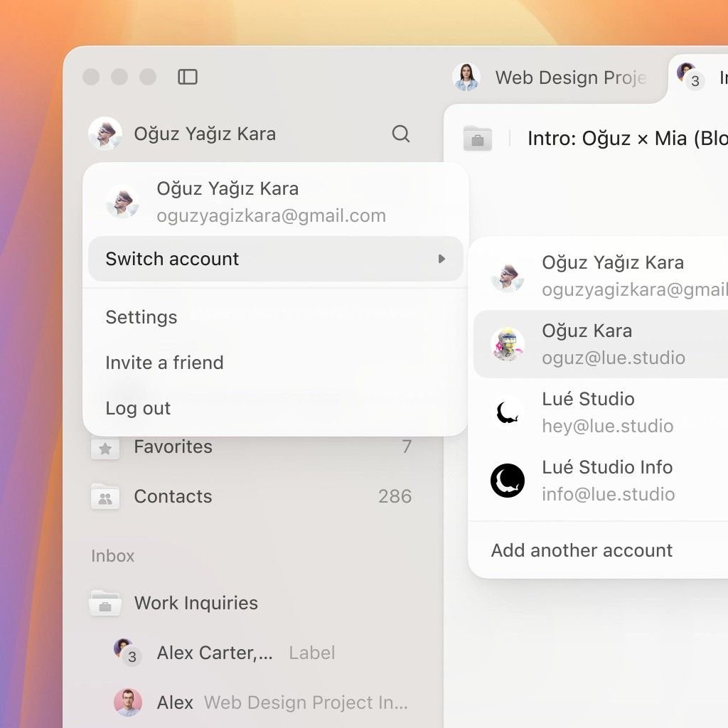Screen dimensions: 728x728
Task: Click the profile header in the account menu
Action: [x=276, y=201]
